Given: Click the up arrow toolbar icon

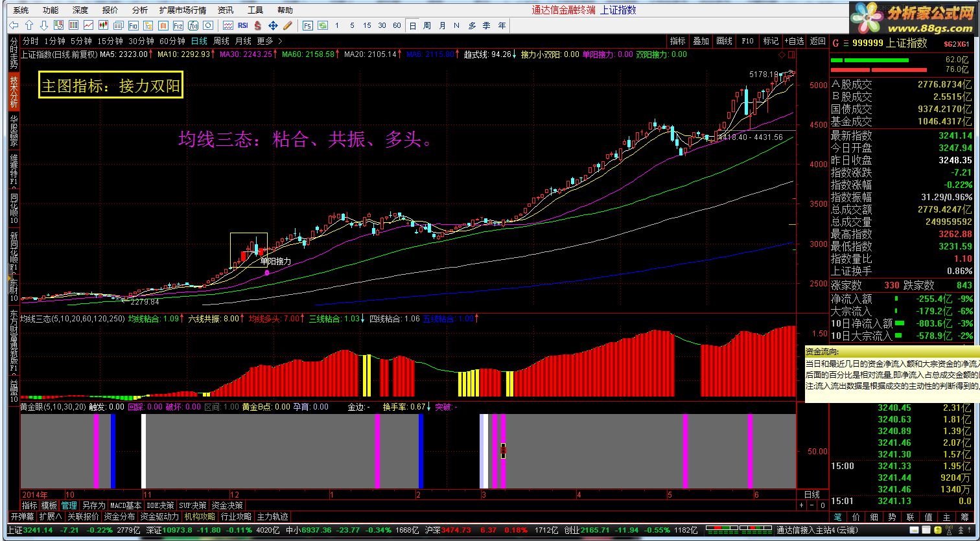Looking at the screenshot, I should 29,25.
